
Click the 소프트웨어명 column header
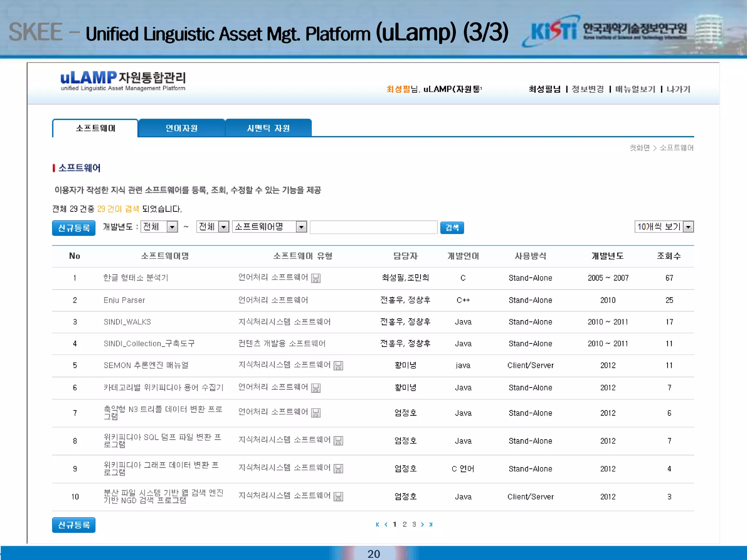click(x=165, y=256)
